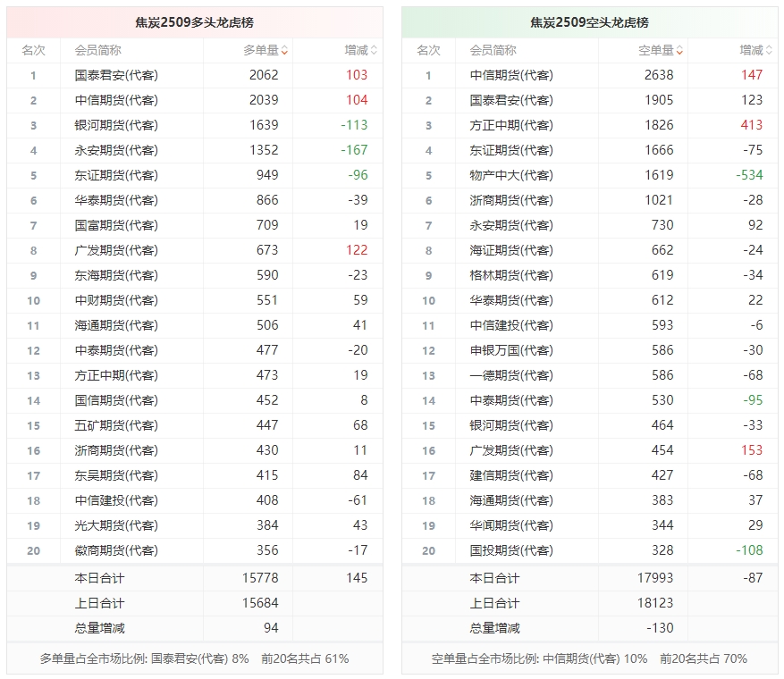Select 广发期货(代客) in long table
This screenshot has height=679, width=784.
[116, 250]
